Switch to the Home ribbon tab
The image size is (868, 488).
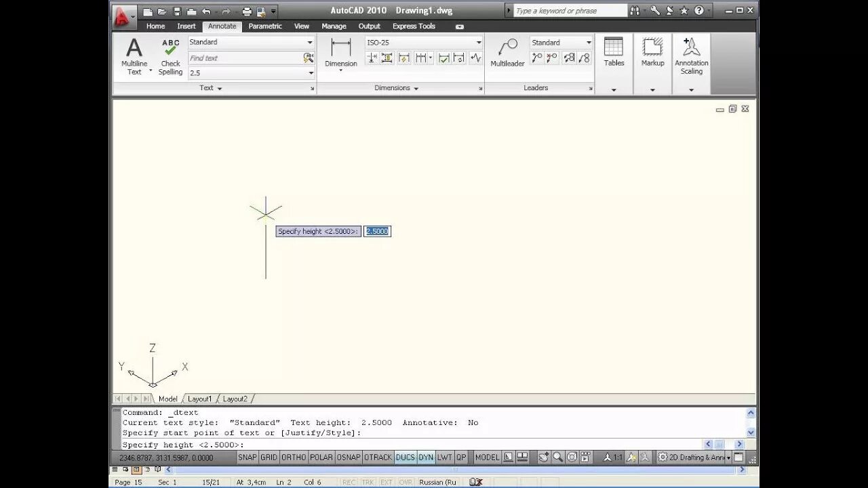(x=155, y=26)
